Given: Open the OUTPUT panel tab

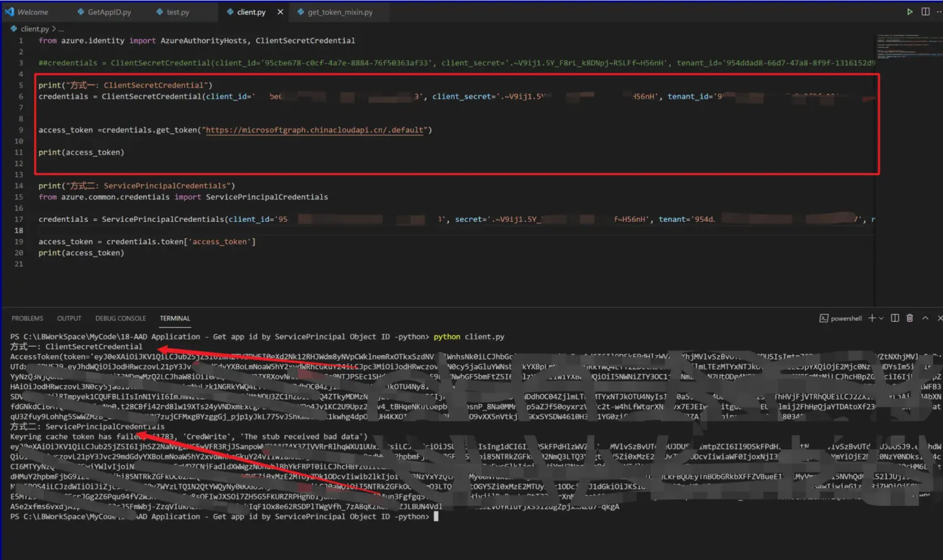Looking at the screenshot, I should [69, 319].
